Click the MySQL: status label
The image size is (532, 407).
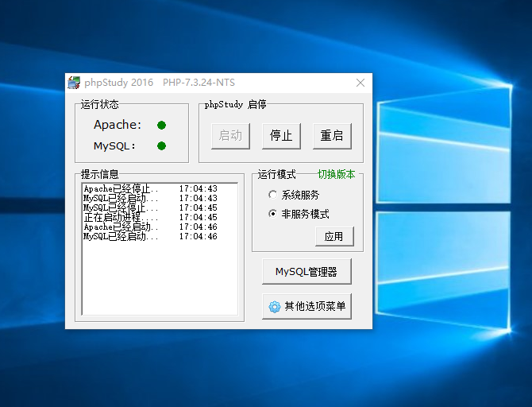114,146
